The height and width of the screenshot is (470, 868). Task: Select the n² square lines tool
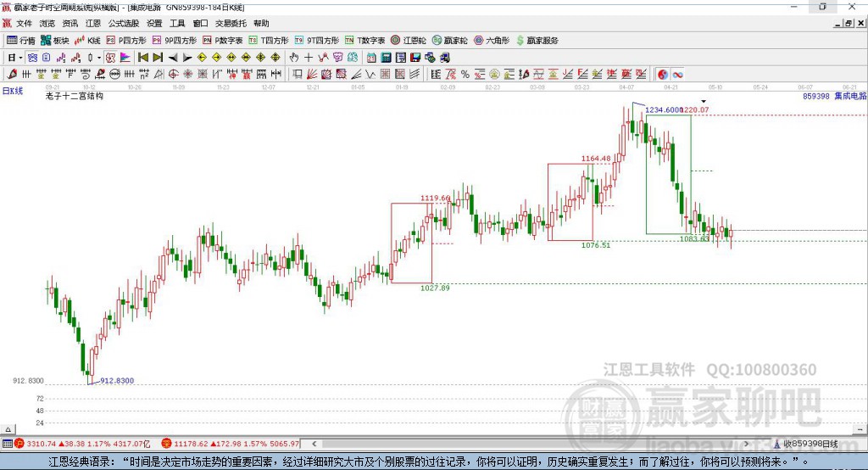click(144, 75)
